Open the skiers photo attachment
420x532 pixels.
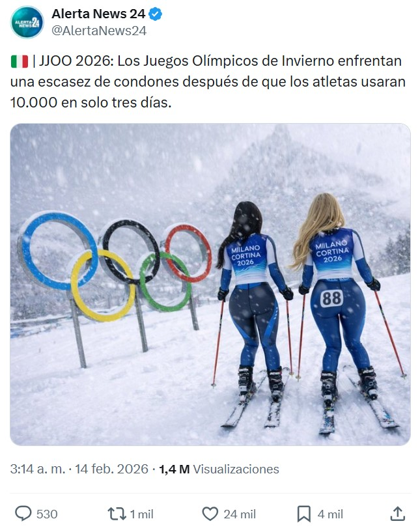click(x=210, y=285)
